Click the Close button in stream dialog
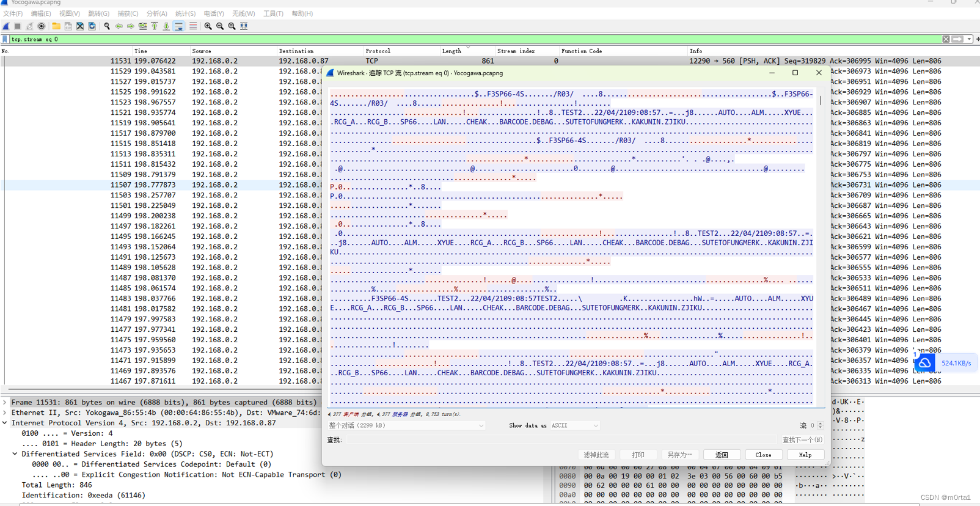The width and height of the screenshot is (980, 506). pos(763,455)
